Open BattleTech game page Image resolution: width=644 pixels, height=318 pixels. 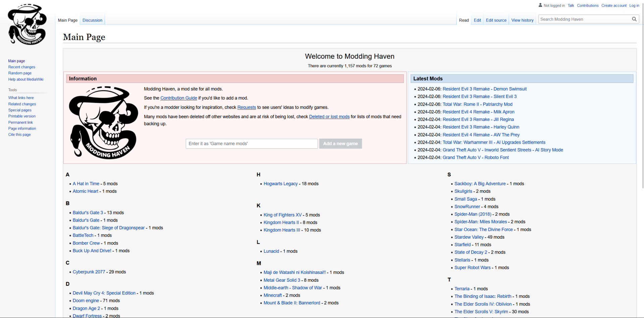(83, 235)
